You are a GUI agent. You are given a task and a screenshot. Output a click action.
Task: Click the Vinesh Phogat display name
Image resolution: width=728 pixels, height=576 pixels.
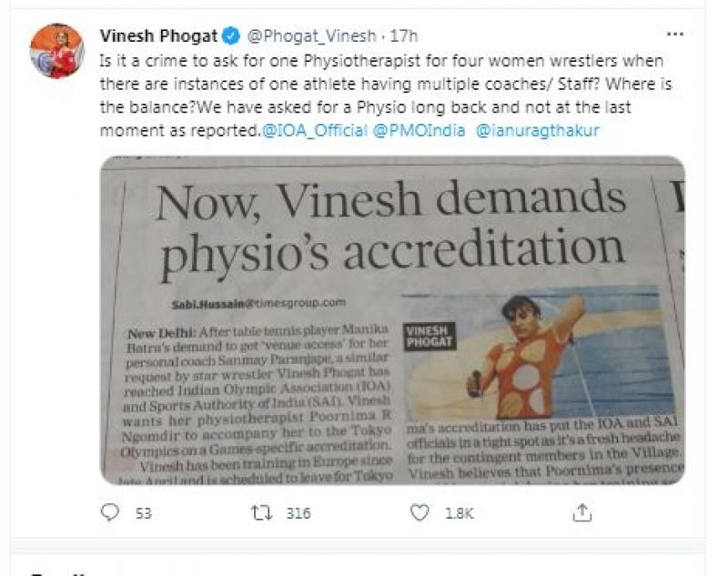pyautogui.click(x=158, y=36)
